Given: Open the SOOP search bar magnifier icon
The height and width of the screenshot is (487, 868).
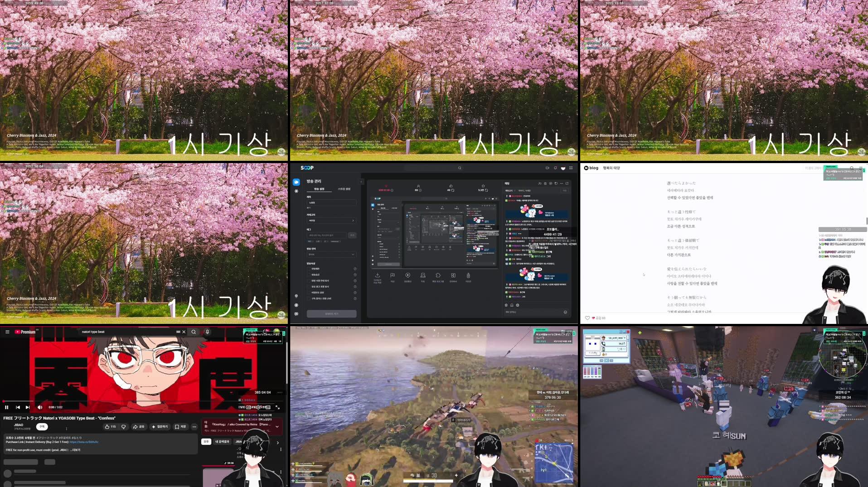Looking at the screenshot, I should click(460, 168).
